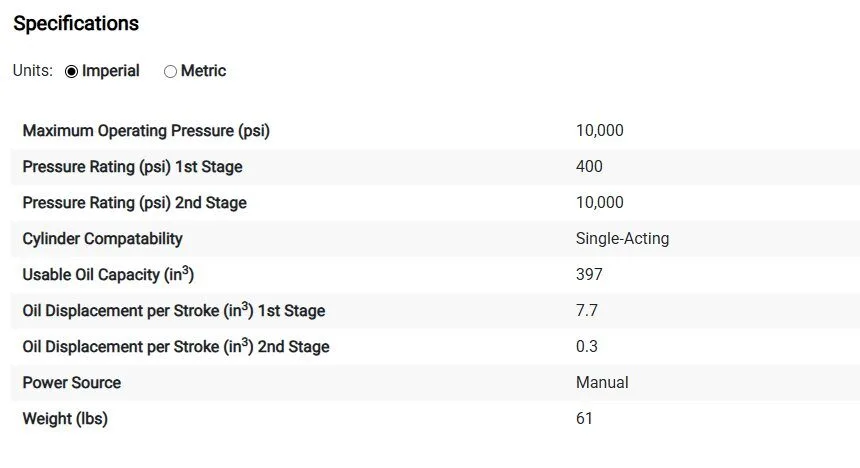Click the 7.7 displacement value
Viewport: 860px width, 468px height.
(x=587, y=311)
